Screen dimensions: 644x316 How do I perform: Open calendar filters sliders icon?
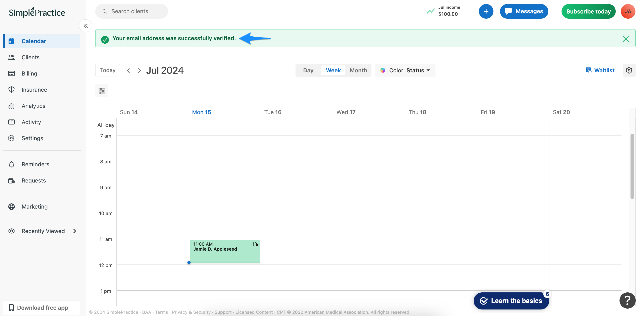(x=102, y=91)
